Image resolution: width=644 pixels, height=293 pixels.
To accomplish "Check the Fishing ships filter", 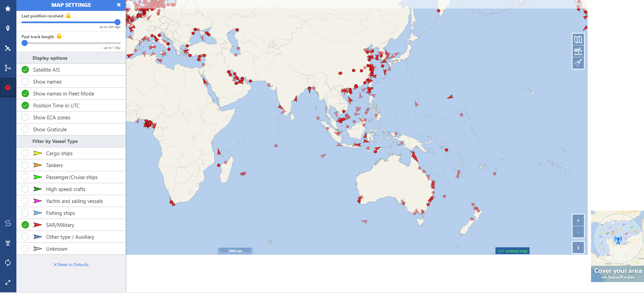I will coord(25,213).
